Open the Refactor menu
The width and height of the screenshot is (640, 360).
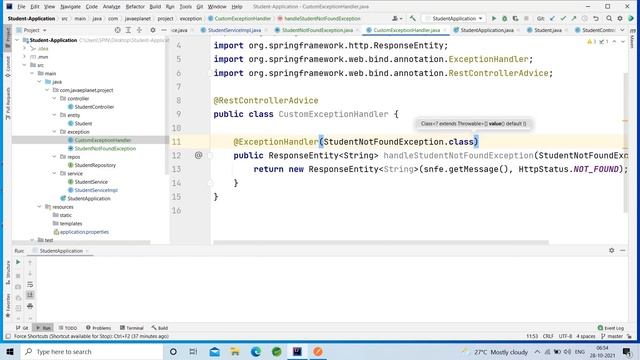click(135, 7)
